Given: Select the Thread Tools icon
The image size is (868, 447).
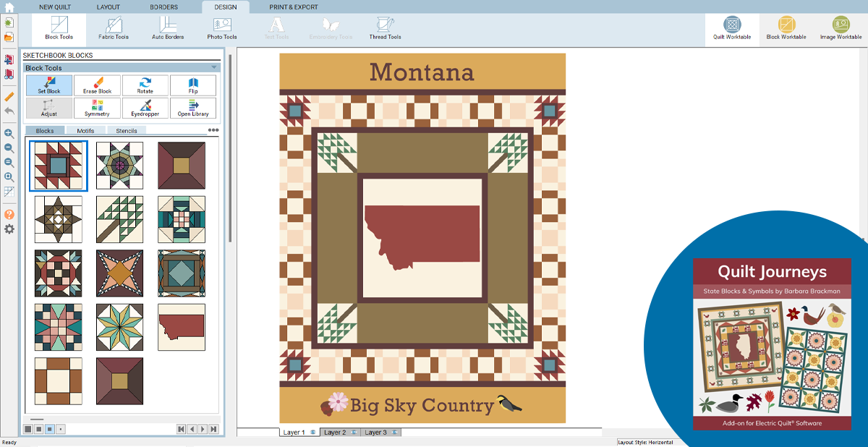Looking at the screenshot, I should pos(384,27).
